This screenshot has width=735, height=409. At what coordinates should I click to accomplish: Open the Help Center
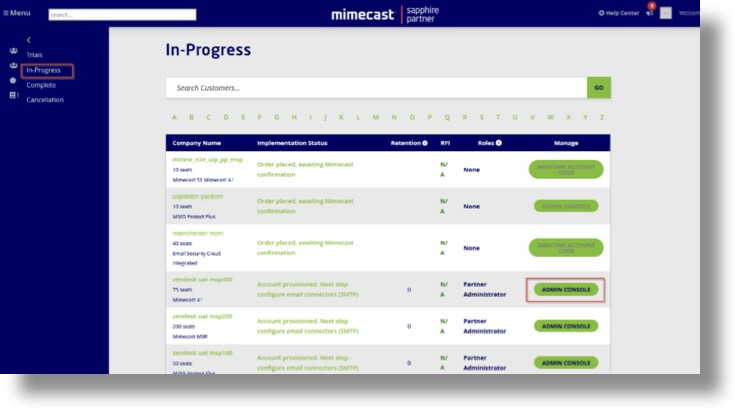(x=619, y=13)
